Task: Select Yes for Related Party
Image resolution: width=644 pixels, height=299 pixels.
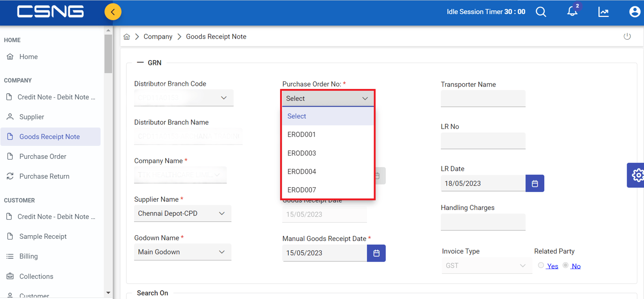Action: pos(541,266)
